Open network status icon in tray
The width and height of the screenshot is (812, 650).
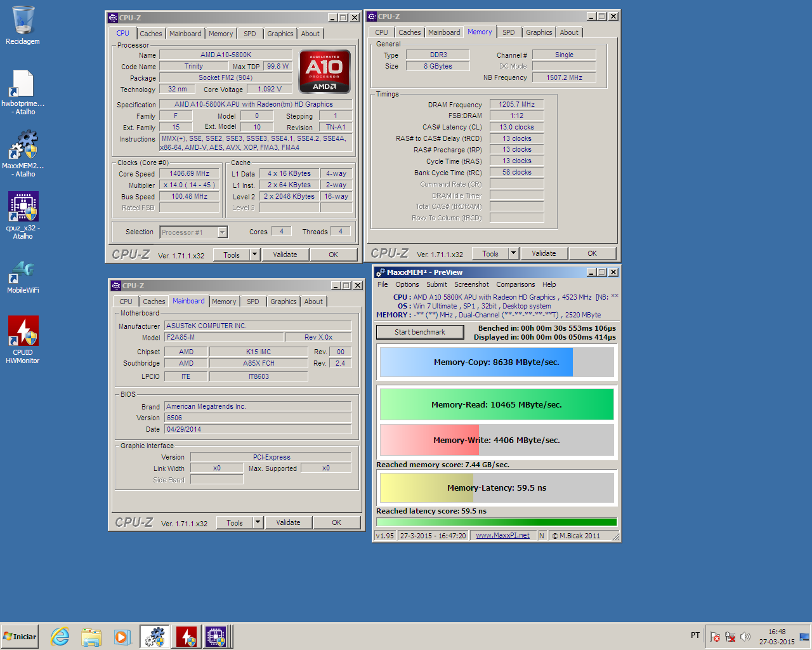730,637
